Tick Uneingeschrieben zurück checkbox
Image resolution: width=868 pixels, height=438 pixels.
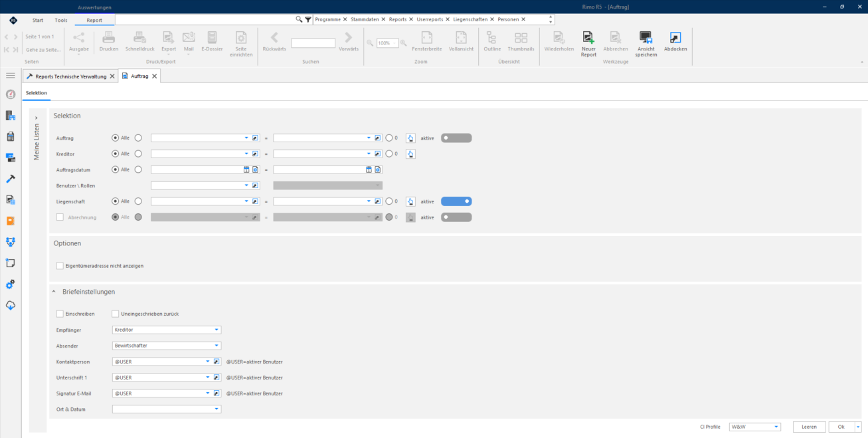tap(116, 314)
